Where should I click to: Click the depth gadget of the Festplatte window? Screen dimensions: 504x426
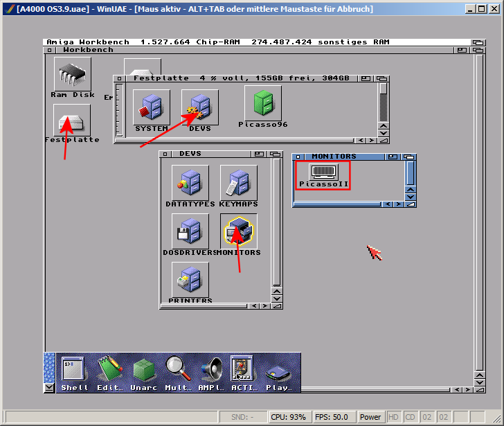pyautogui.click(x=382, y=78)
